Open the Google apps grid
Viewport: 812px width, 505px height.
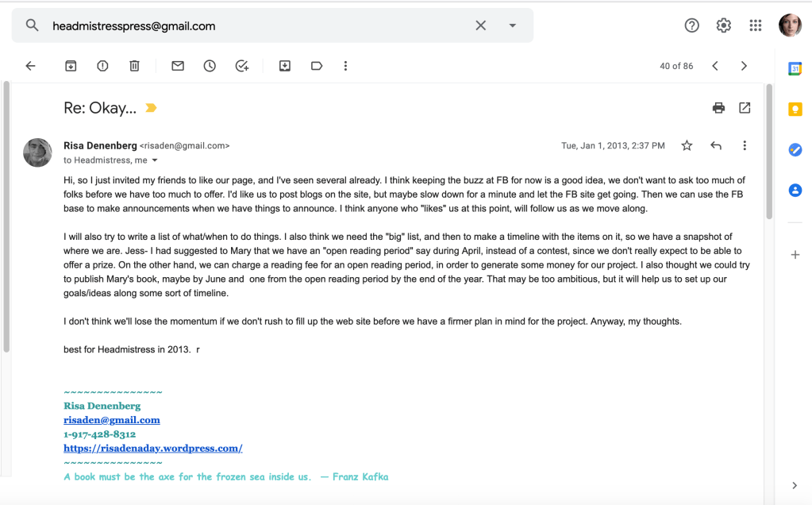756,25
